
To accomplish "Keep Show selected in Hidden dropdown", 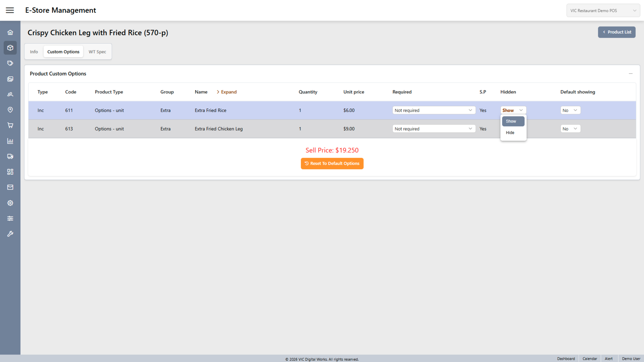I will click(510, 121).
